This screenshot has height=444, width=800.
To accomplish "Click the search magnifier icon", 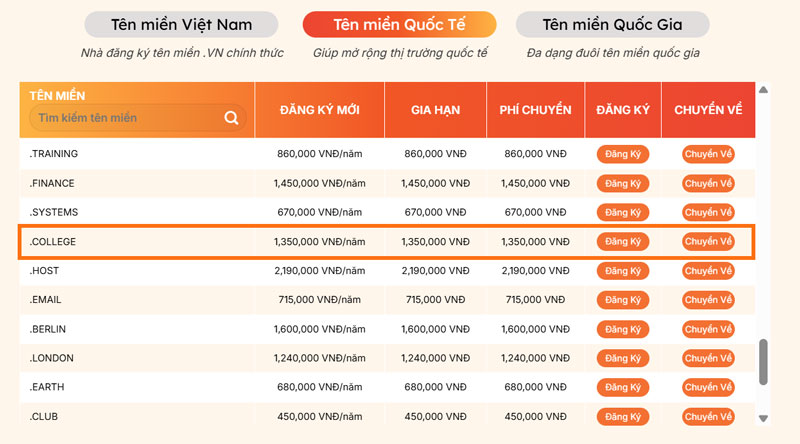I will coord(231,118).
